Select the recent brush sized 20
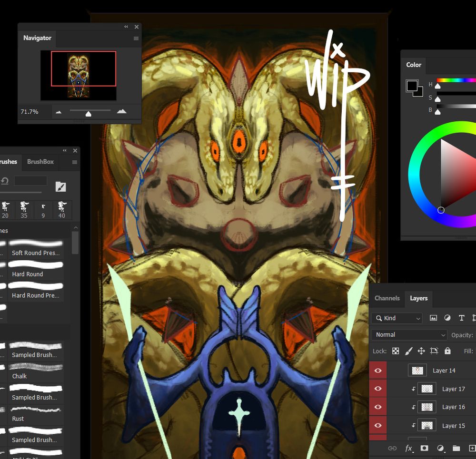This screenshot has height=459, width=476. click(x=5, y=210)
